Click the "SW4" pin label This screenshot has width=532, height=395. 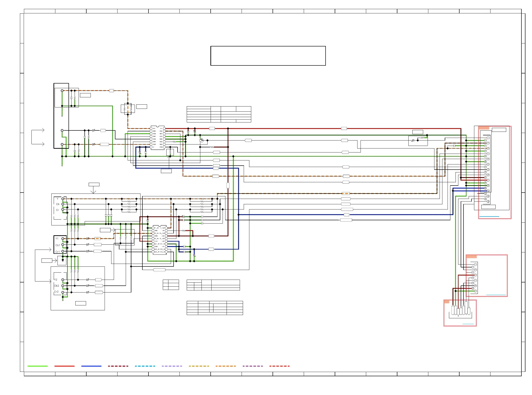click(154, 142)
